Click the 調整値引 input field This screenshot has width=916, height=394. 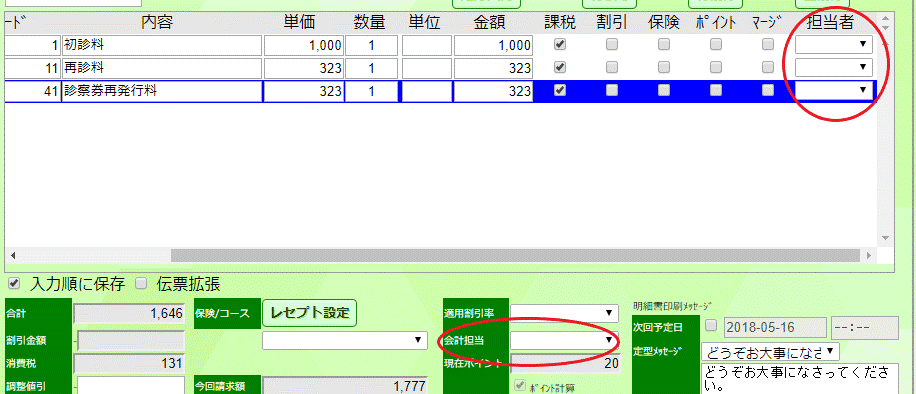pos(131,386)
